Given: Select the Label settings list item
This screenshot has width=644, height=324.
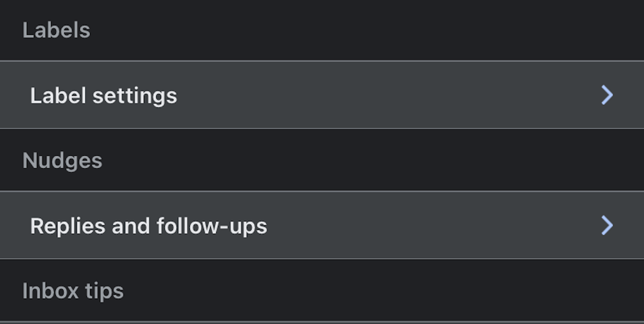Looking at the screenshot, I should [x=322, y=95].
